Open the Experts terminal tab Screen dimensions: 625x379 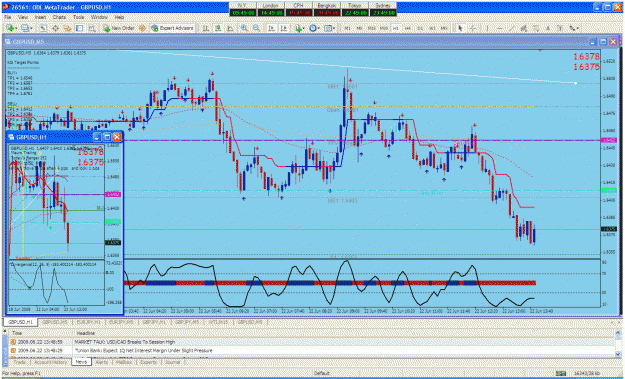pos(147,362)
